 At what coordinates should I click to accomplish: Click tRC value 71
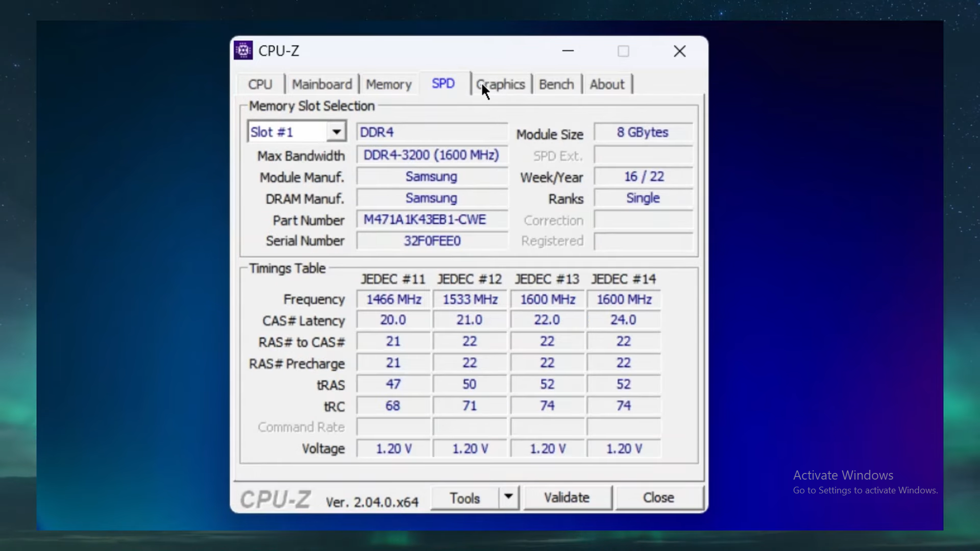point(470,406)
